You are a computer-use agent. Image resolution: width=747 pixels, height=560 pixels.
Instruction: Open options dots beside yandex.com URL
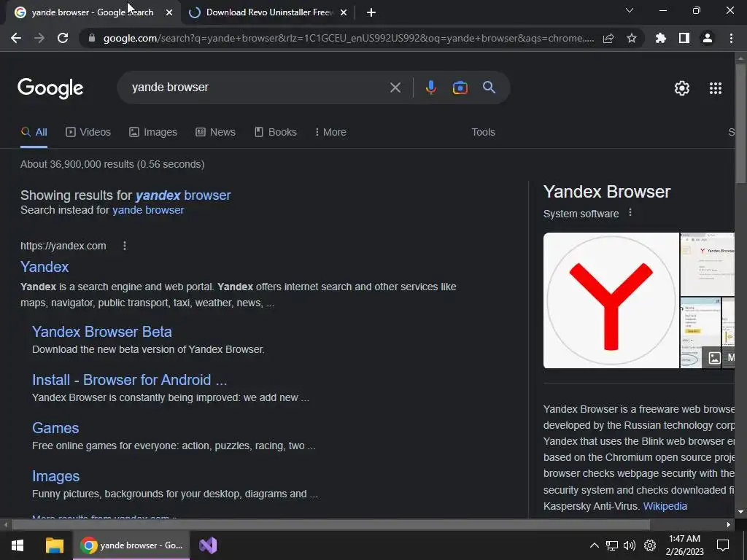click(x=125, y=246)
